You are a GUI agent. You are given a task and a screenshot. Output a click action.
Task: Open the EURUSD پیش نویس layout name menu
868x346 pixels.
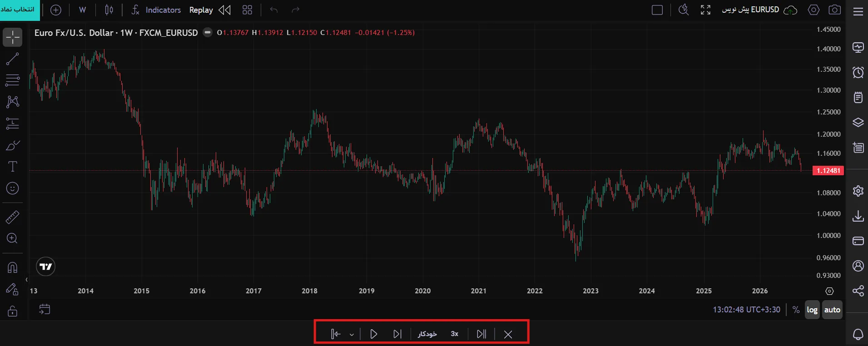pos(750,10)
